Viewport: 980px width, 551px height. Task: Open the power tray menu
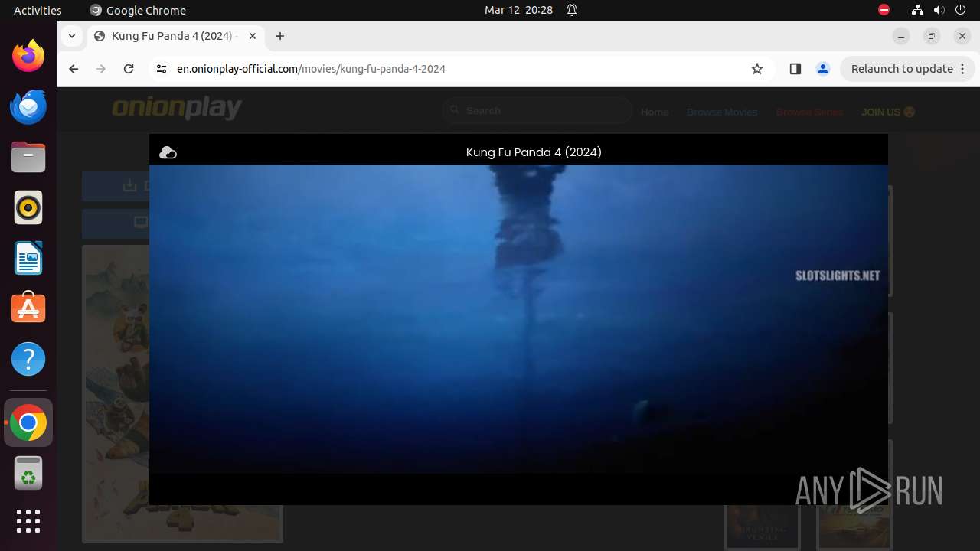(x=961, y=10)
